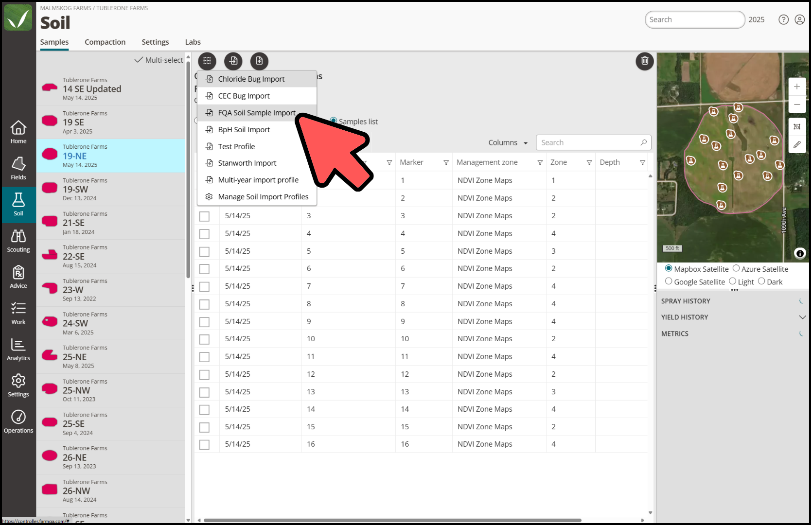Open the user account icon

pyautogui.click(x=799, y=19)
